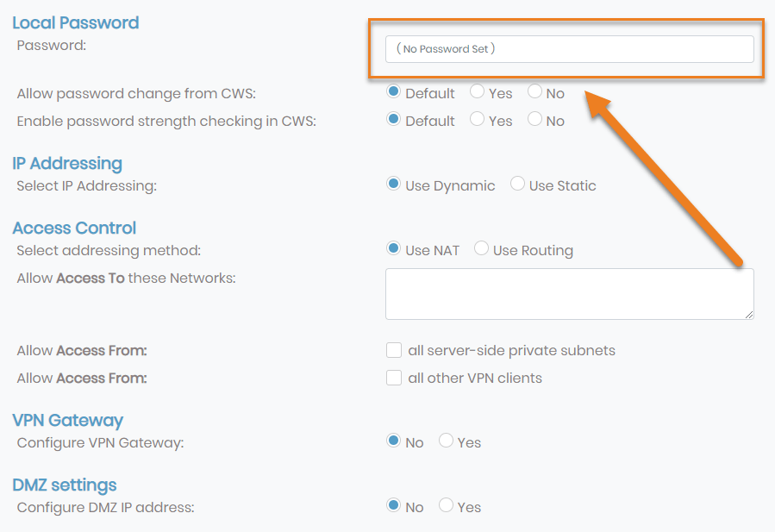Select Yes for Configure VPN Gateway
This screenshot has height=532, width=775.
tap(446, 441)
